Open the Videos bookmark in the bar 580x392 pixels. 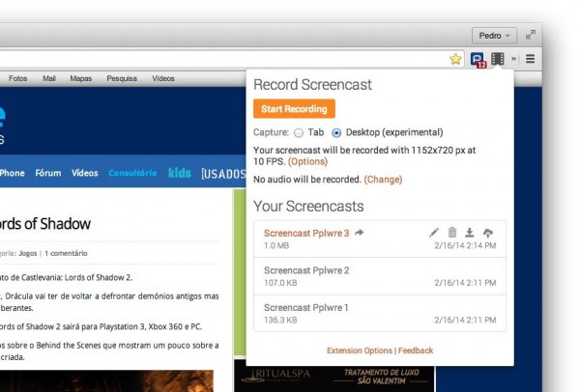coord(163,78)
